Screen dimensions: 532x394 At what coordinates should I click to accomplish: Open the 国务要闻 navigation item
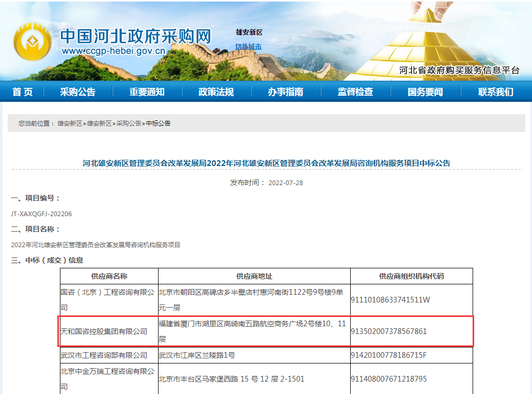(x=425, y=92)
